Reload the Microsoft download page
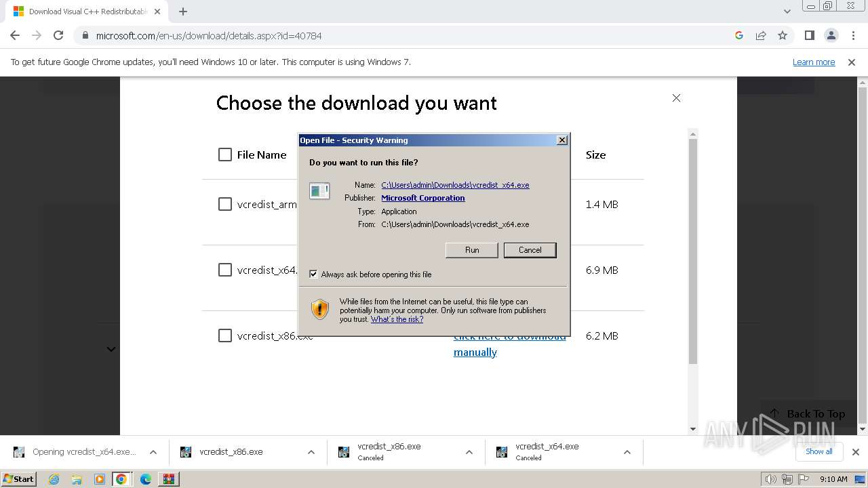868x488 pixels. [x=58, y=35]
